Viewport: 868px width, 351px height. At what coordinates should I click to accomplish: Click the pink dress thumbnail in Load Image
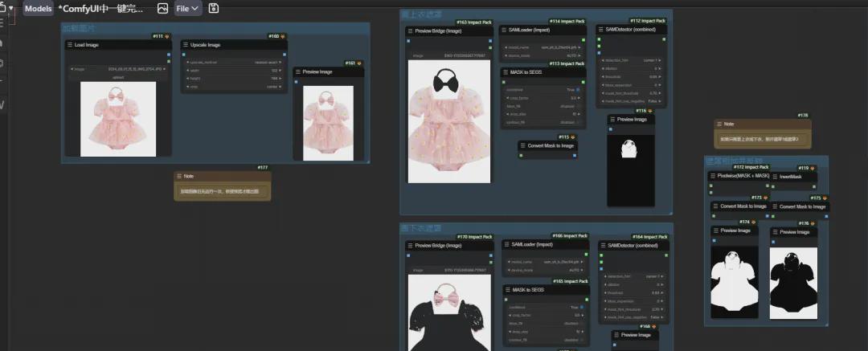pos(118,119)
